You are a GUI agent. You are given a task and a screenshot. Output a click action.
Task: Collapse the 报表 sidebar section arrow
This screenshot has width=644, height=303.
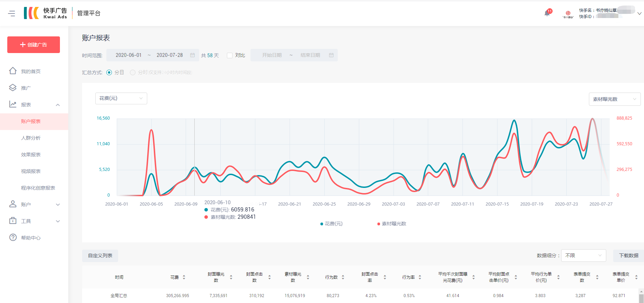coord(58,105)
